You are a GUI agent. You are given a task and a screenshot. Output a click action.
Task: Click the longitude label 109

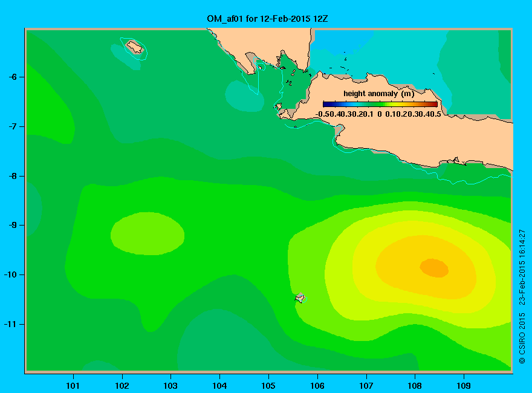[x=464, y=386]
